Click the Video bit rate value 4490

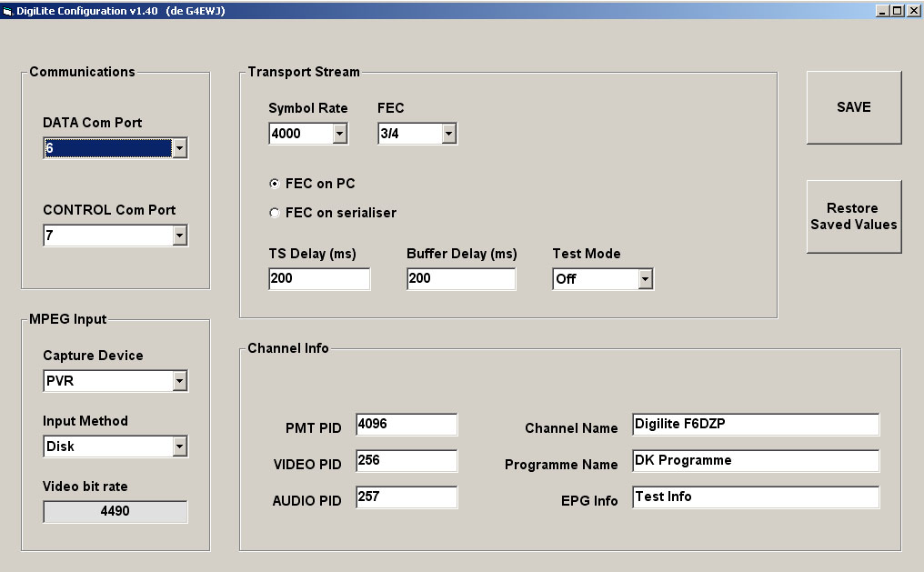tap(115, 511)
